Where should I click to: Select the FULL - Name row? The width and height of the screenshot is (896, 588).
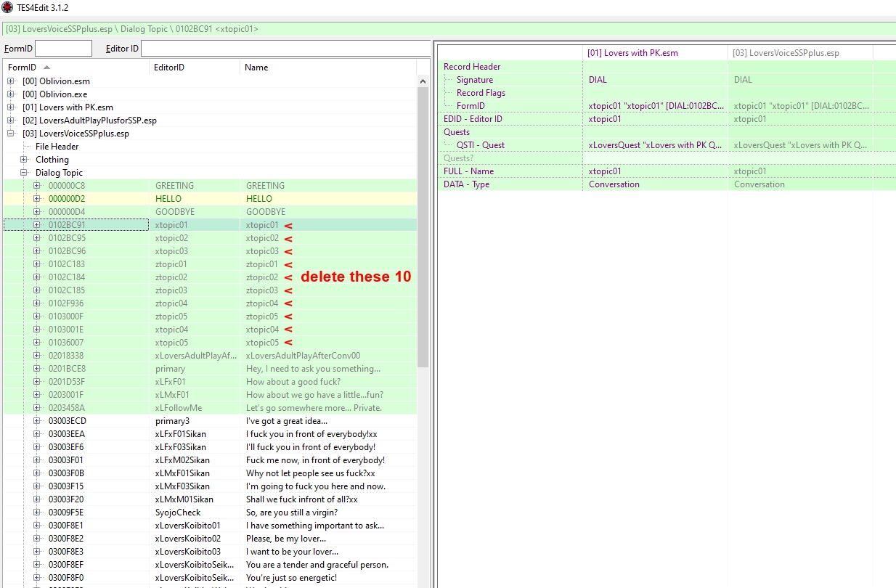tap(668, 171)
